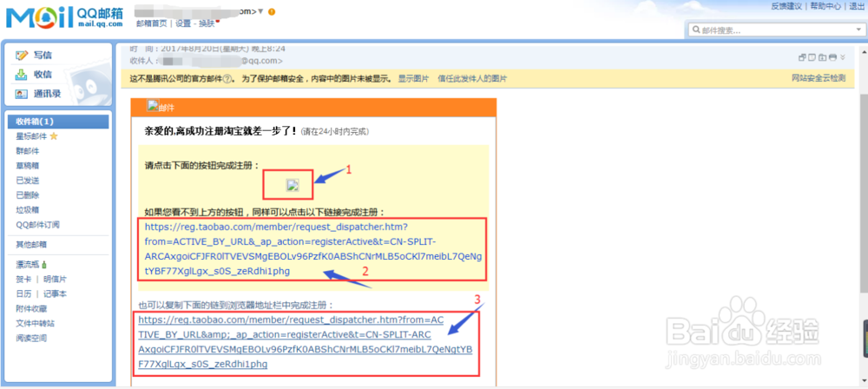The width and height of the screenshot is (868, 389).
Task: Open 其他邮箱 other mailboxes
Action: pyautogui.click(x=31, y=244)
